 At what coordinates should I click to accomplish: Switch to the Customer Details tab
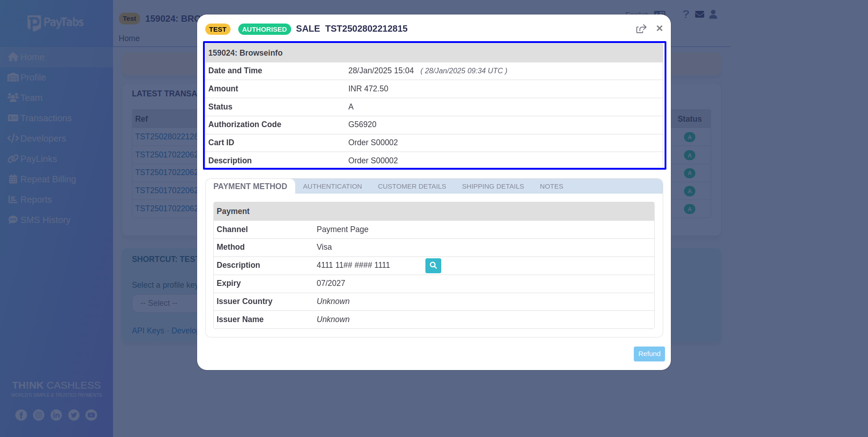(x=411, y=186)
